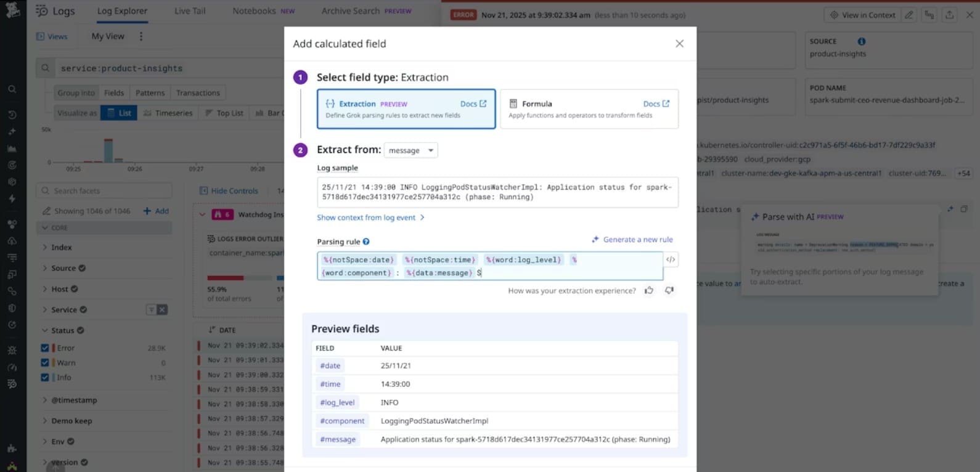This screenshot has width=980, height=472.
Task: Click Generate a new rule
Action: pyautogui.click(x=632, y=240)
